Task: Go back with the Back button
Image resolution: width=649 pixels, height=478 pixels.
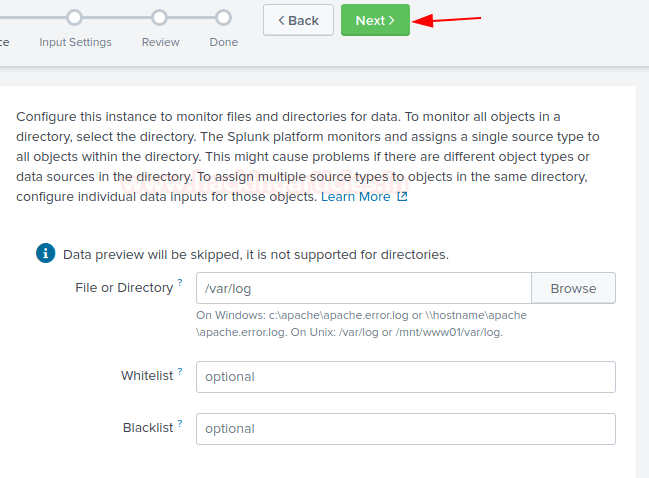Action: click(298, 20)
